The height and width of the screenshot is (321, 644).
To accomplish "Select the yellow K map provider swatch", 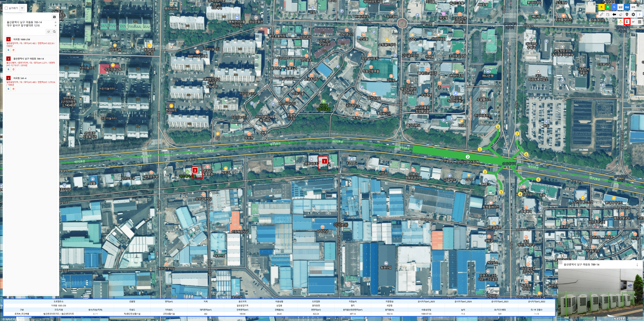I will point(602,7).
